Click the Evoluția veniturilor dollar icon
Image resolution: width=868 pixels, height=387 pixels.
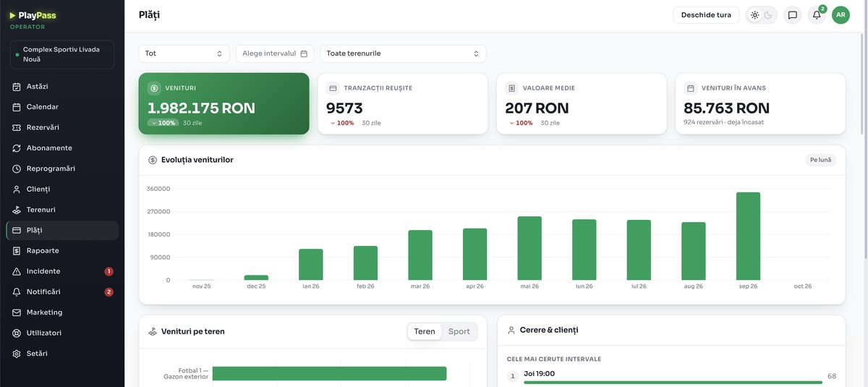coord(153,160)
